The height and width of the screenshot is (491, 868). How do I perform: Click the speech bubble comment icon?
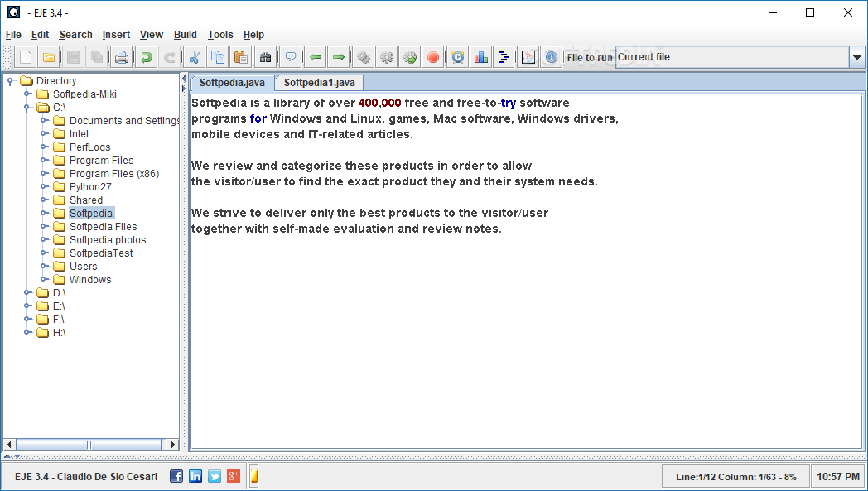pyautogui.click(x=290, y=57)
